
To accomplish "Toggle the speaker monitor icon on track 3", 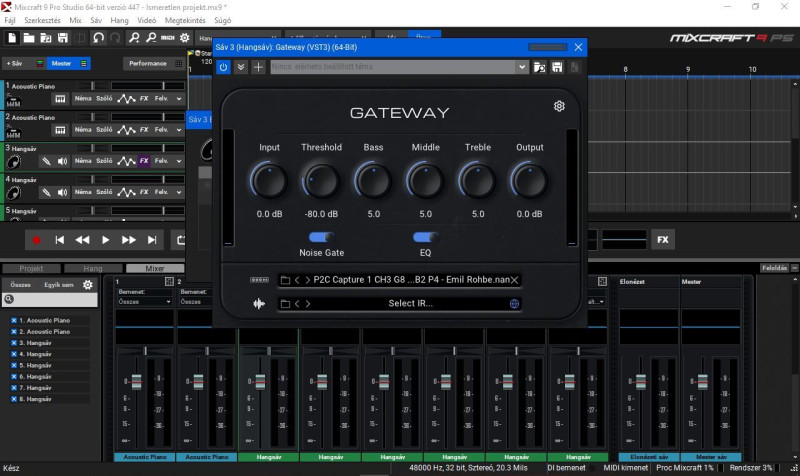I will point(62,161).
